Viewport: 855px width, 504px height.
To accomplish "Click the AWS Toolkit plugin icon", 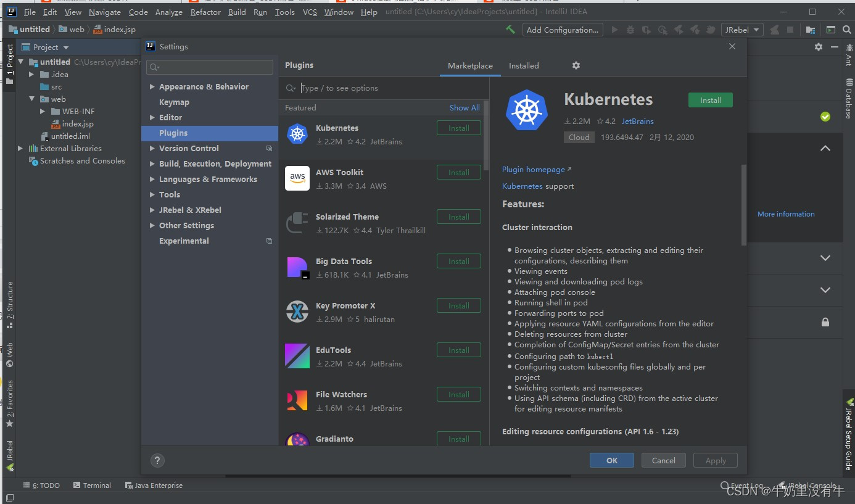I will point(297,178).
